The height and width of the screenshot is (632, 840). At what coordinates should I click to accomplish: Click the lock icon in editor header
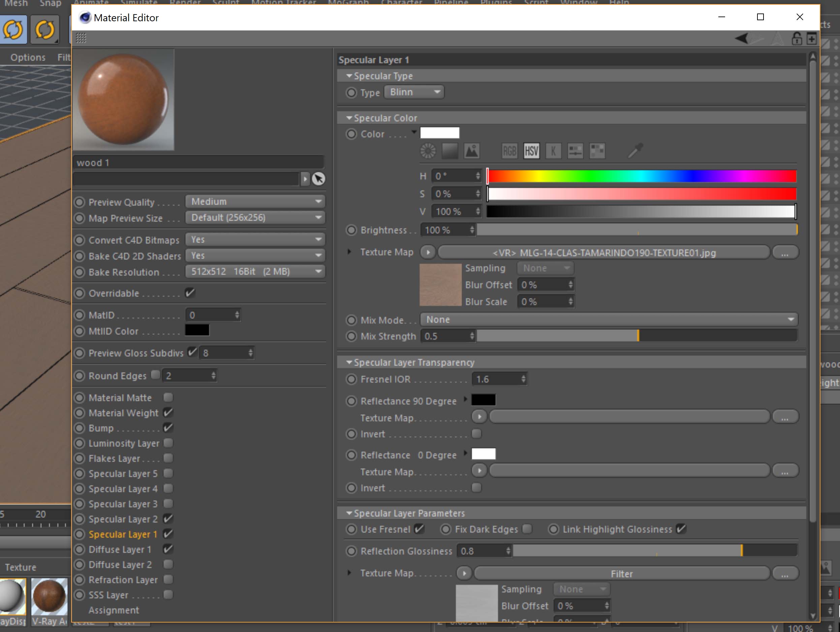tap(797, 38)
